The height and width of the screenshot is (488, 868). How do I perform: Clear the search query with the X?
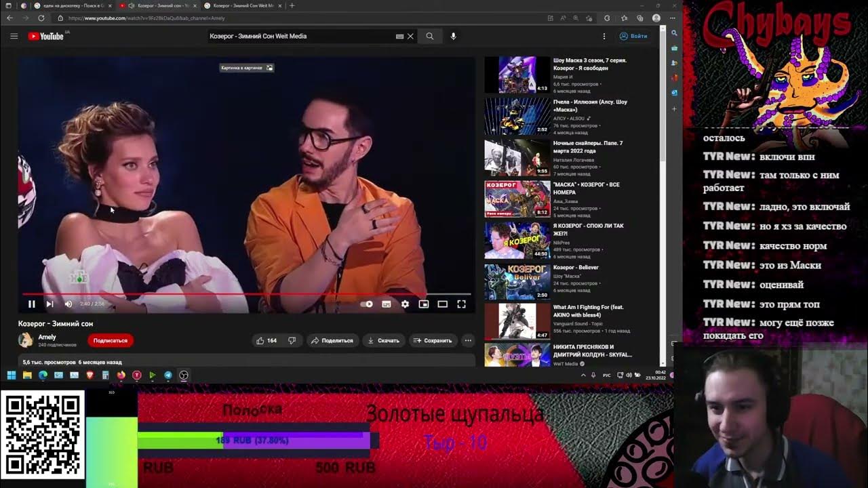point(410,37)
